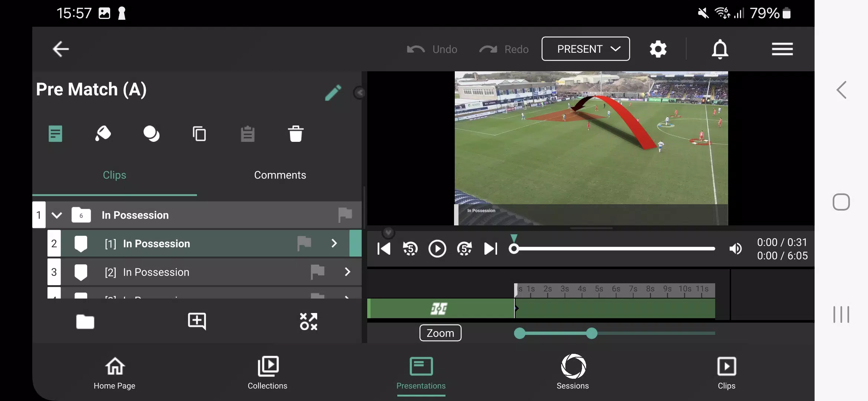Collapse the In Possession folder

click(x=56, y=215)
